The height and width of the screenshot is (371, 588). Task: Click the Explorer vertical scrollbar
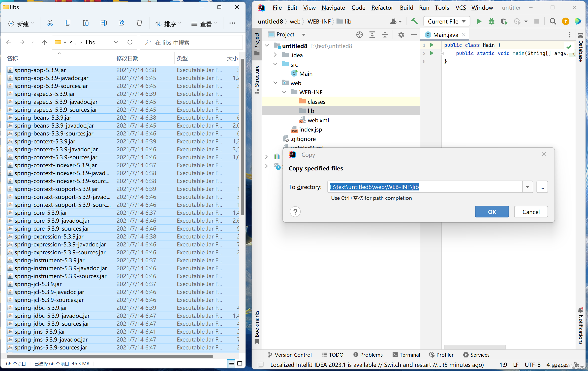[242, 137]
